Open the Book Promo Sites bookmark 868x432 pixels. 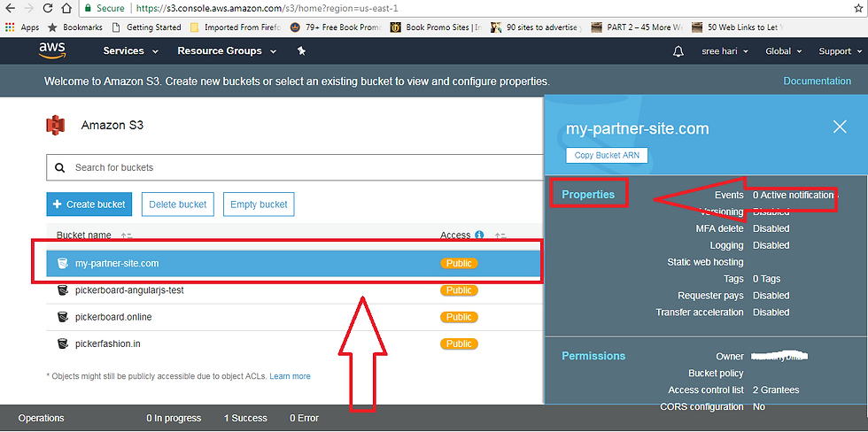[x=437, y=27]
